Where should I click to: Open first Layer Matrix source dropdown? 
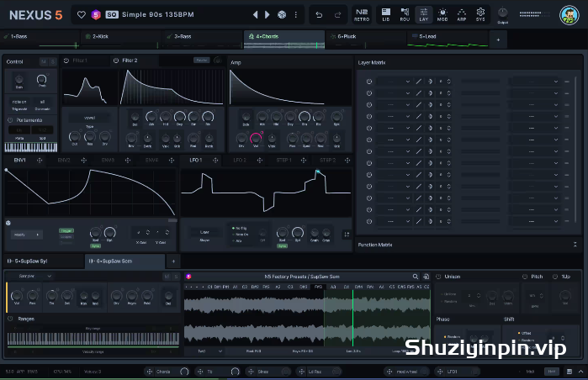(x=394, y=82)
